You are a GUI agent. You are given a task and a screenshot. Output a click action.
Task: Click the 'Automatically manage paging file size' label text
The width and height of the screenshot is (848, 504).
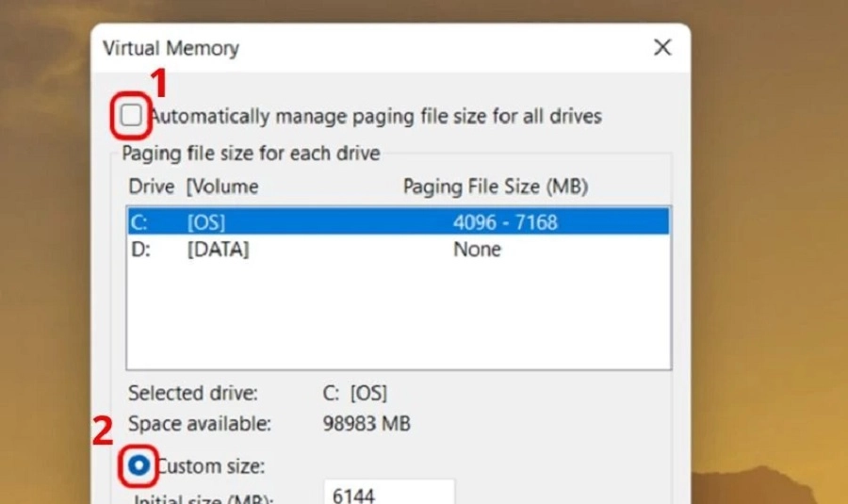[x=377, y=116]
